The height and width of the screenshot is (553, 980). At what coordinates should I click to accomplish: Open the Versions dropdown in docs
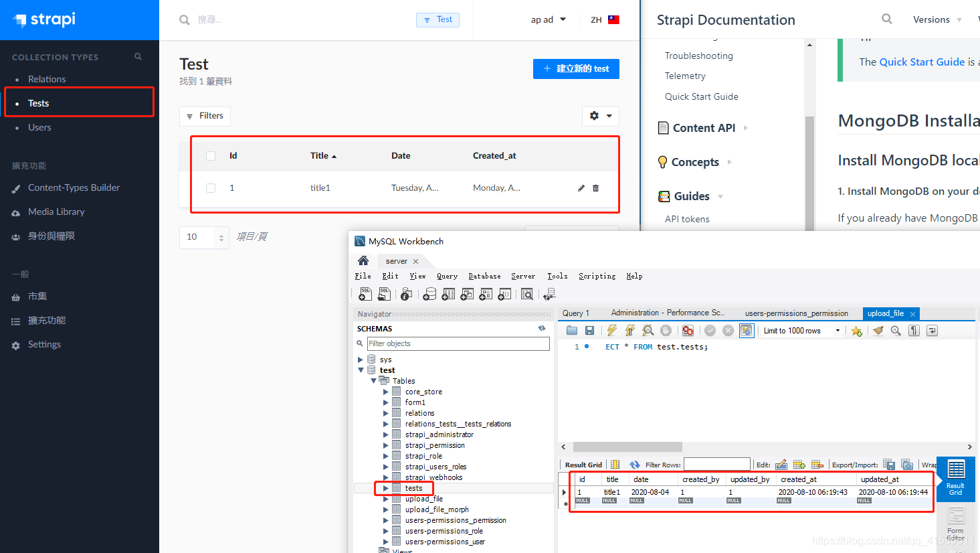[x=937, y=19]
